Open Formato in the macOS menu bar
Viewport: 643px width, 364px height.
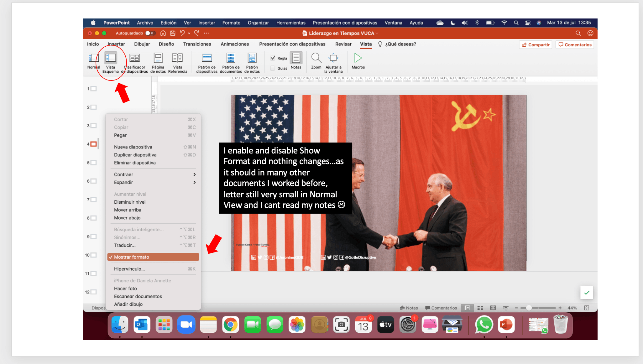click(231, 23)
